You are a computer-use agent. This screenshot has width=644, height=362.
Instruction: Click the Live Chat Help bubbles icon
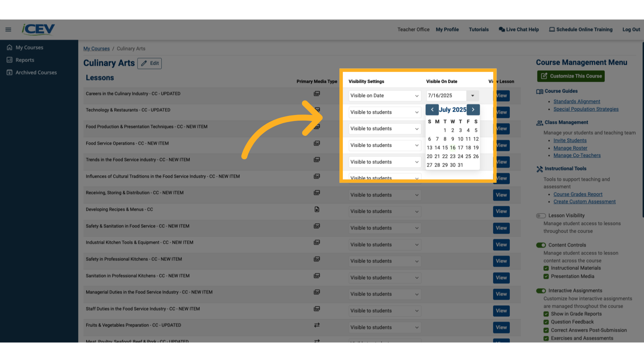click(502, 29)
